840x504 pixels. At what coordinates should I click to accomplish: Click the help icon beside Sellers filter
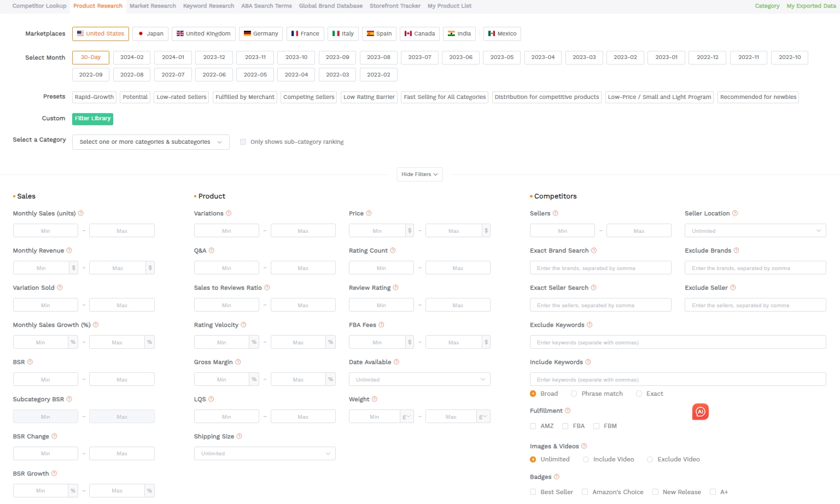[x=556, y=213]
